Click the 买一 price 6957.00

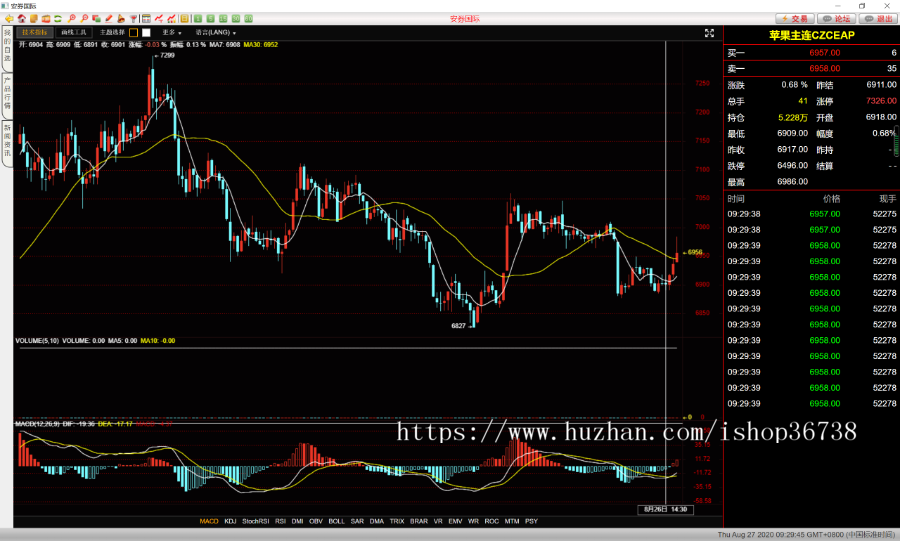tap(825, 53)
